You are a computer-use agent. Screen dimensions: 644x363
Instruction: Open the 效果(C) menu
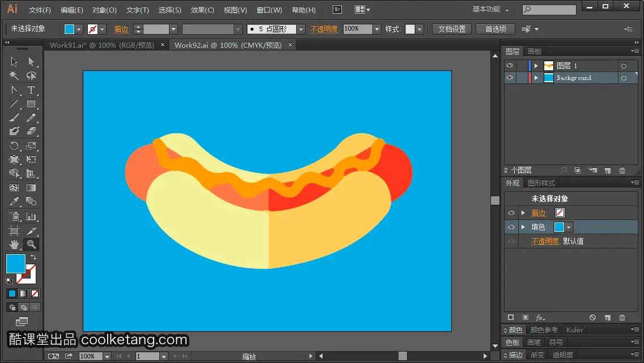click(x=202, y=10)
